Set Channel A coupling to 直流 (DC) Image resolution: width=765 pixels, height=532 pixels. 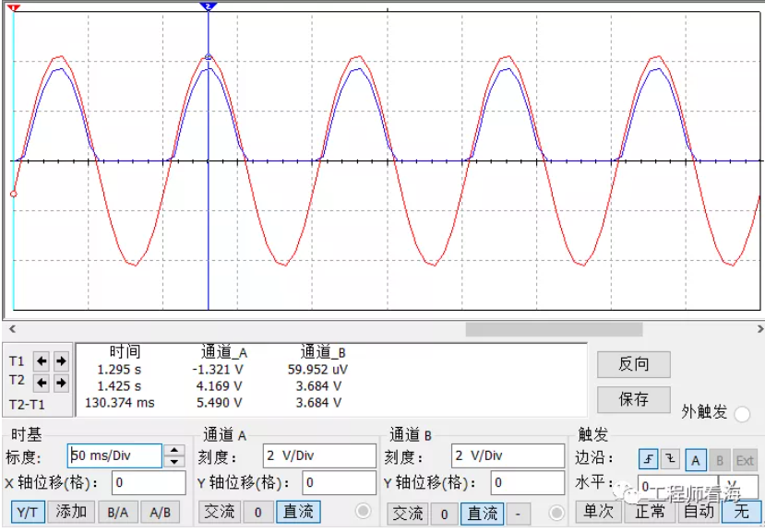[298, 512]
